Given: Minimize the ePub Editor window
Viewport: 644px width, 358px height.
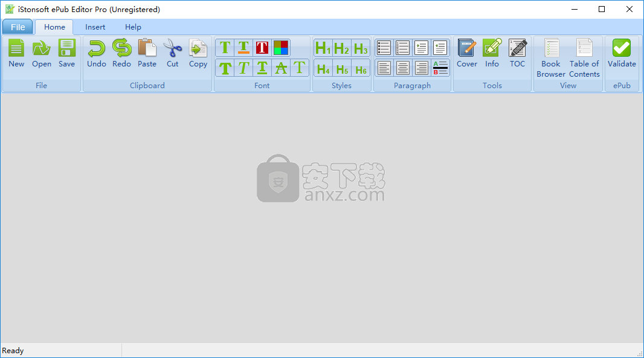Looking at the screenshot, I should coord(575,9).
